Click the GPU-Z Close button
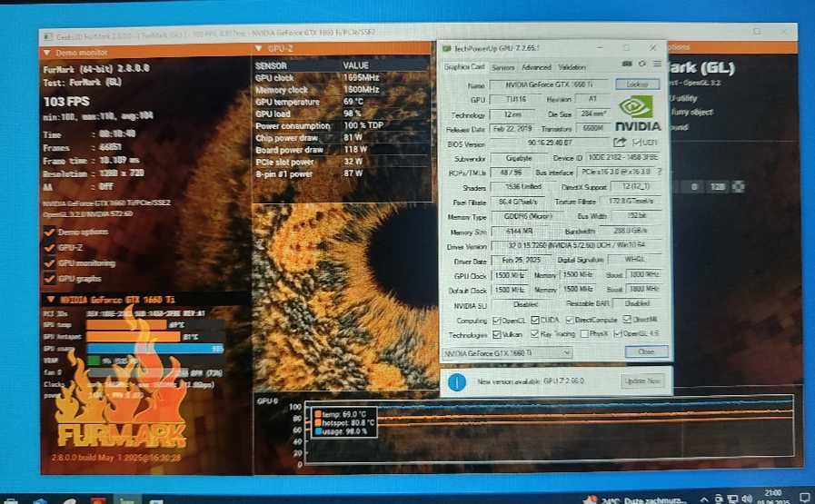Image resolution: width=815 pixels, height=504 pixels. click(x=646, y=351)
